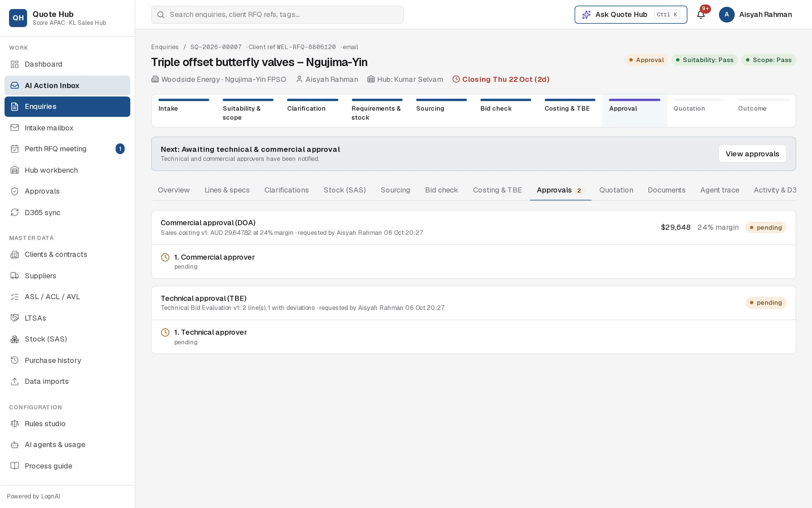Click the D365 sync refresh icon
The image size is (812, 508).
15,213
